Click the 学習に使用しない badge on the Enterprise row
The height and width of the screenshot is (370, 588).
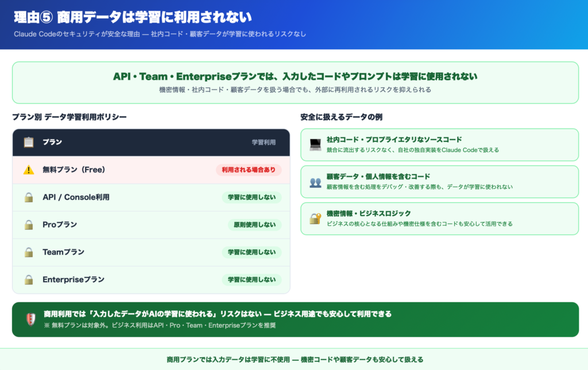[x=252, y=280]
